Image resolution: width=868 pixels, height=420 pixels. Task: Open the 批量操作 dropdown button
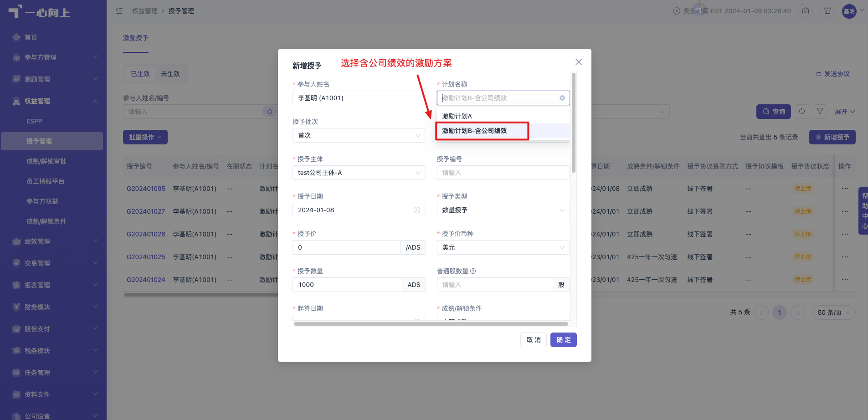(x=145, y=137)
